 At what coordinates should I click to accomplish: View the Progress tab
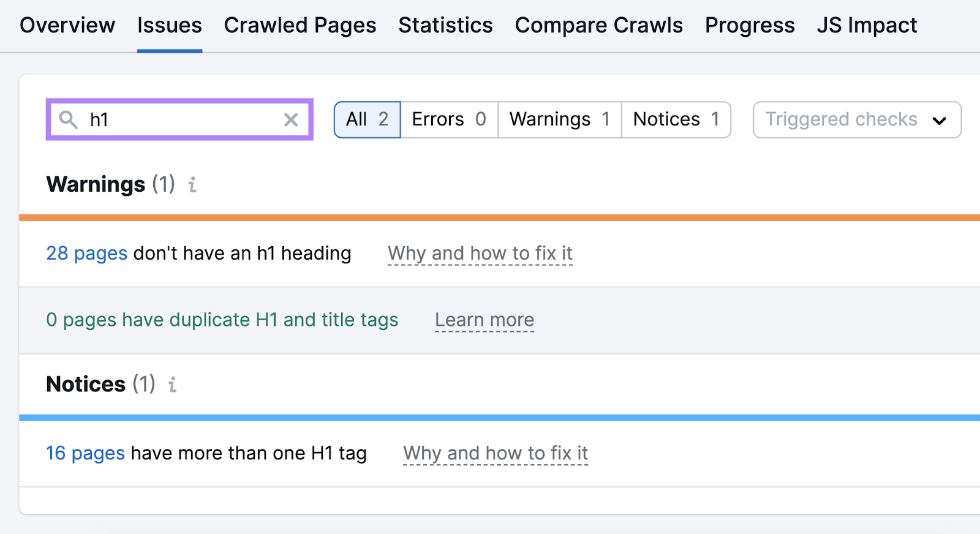[750, 26]
